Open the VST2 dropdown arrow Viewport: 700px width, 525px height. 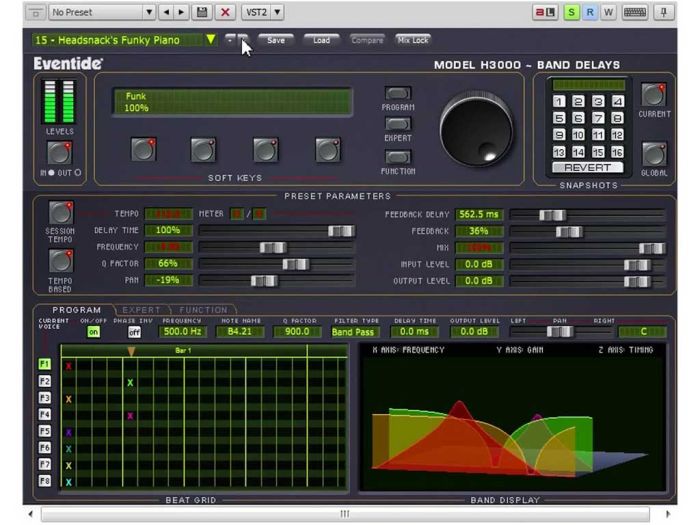pos(277,12)
